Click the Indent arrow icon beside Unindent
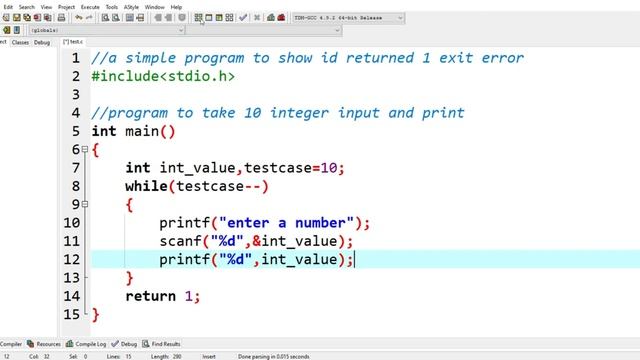The width and height of the screenshot is (640, 360). click(168, 18)
